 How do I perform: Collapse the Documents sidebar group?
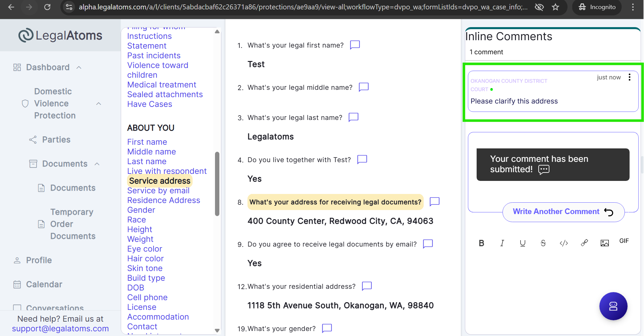(97, 164)
